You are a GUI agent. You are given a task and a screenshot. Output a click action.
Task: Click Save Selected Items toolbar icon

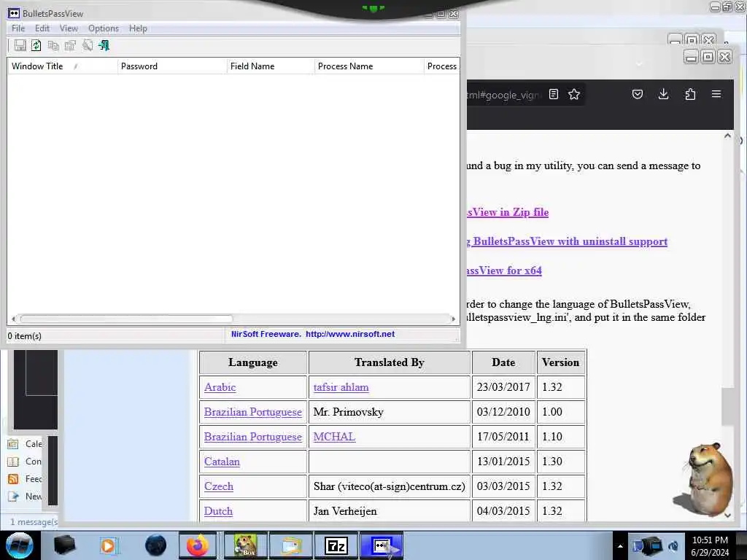[20, 45]
